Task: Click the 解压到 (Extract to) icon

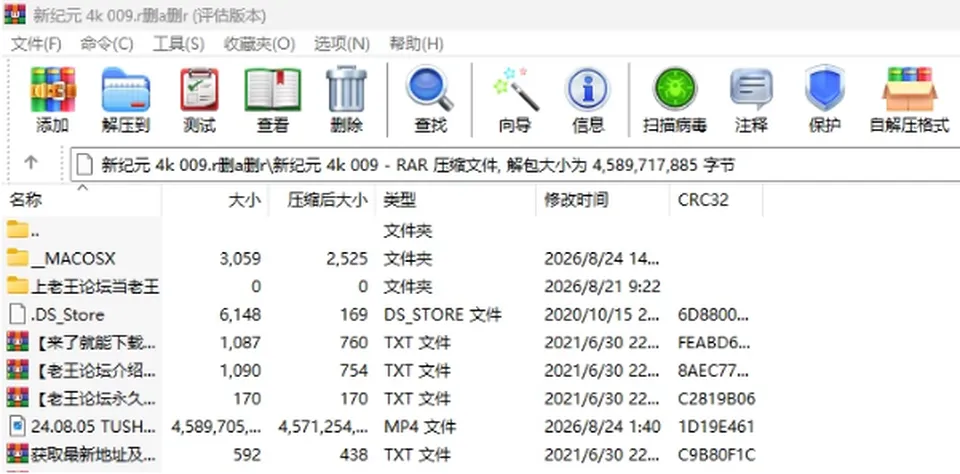Action: pyautogui.click(x=126, y=89)
